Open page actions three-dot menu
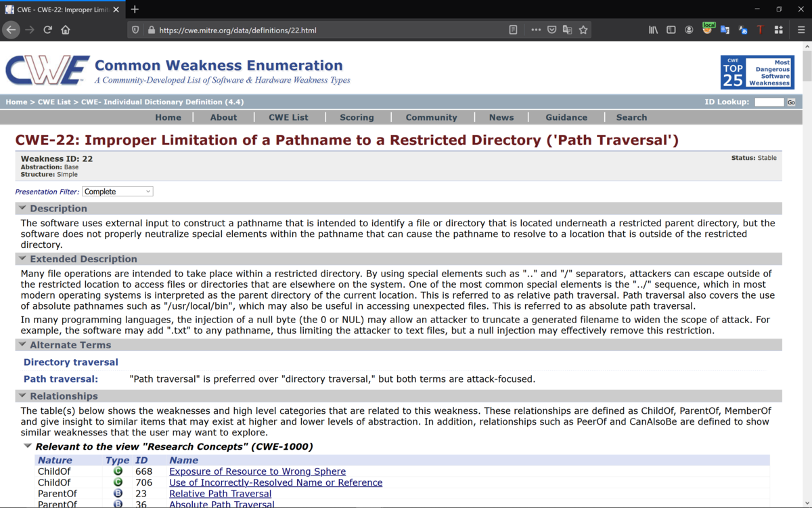Viewport: 812px width, 508px height. click(x=536, y=30)
